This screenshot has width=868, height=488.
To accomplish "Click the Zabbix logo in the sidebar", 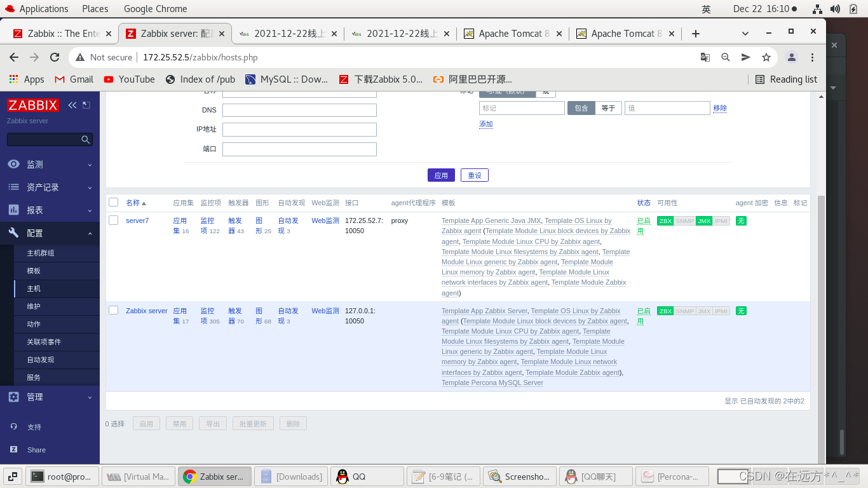I will (x=33, y=105).
